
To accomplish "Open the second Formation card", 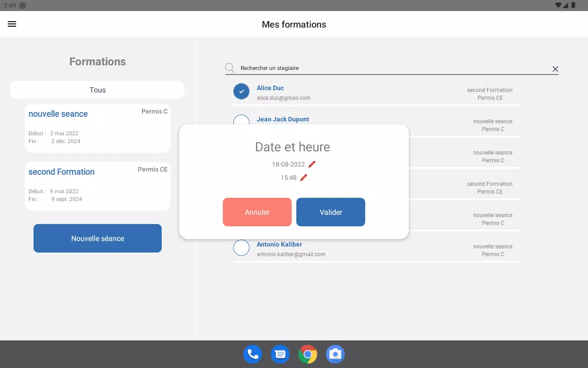I will tap(97, 186).
